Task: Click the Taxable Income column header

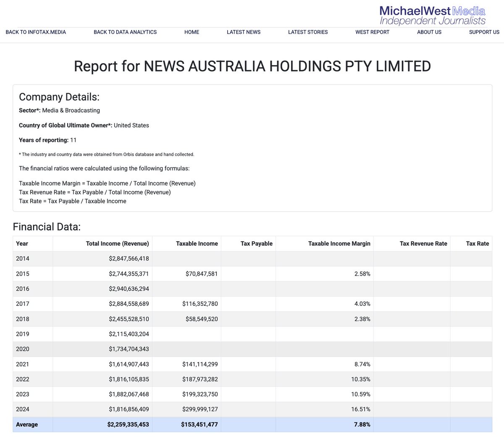Action: (186, 244)
